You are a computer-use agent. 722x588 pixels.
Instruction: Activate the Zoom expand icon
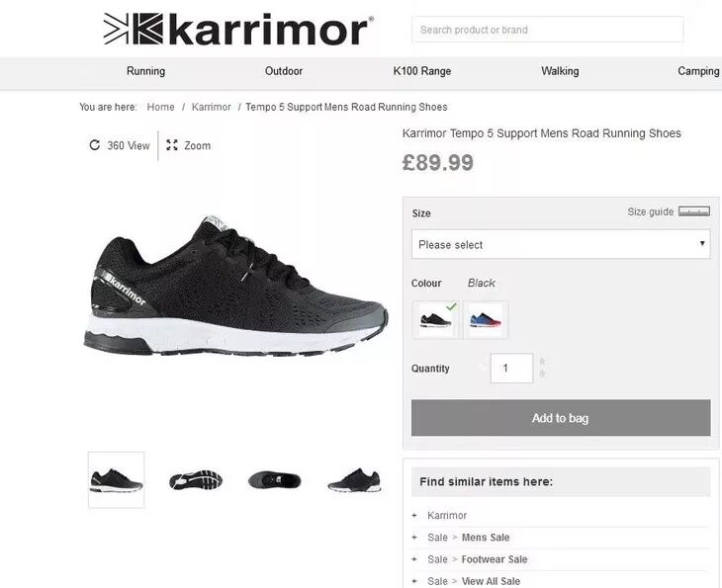point(172,145)
